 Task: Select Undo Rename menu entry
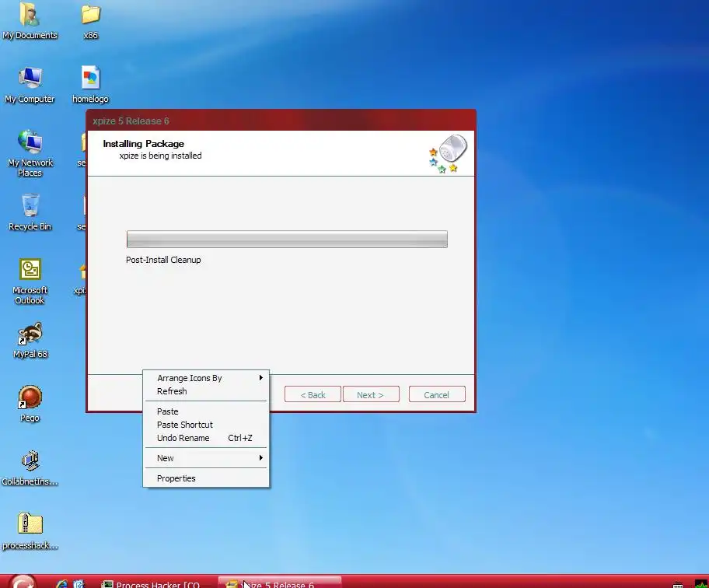point(206,438)
